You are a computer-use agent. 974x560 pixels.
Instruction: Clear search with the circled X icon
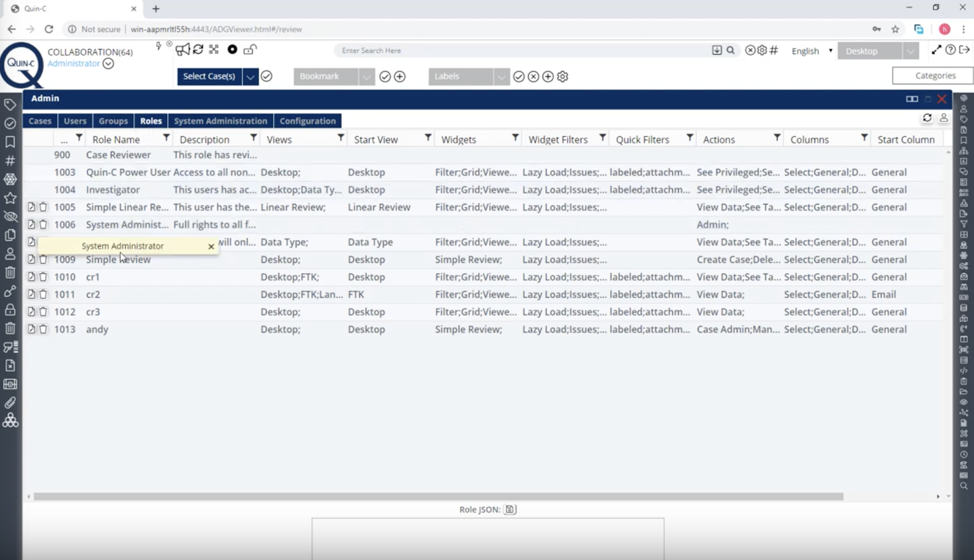750,50
